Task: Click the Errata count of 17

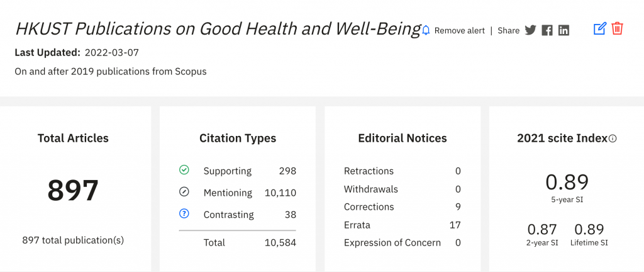Action: tap(455, 225)
